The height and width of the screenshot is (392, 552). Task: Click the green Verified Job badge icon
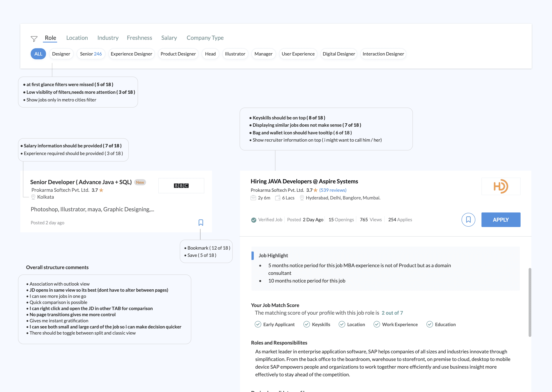(254, 220)
